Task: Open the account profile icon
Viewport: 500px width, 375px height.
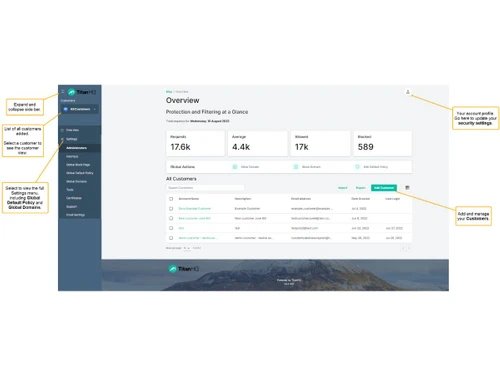Action: pos(408,92)
